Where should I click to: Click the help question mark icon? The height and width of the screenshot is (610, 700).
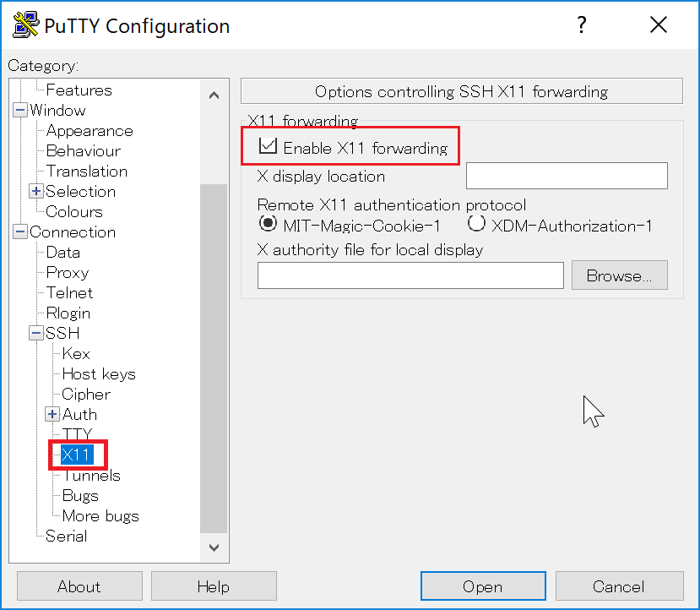[x=582, y=25]
